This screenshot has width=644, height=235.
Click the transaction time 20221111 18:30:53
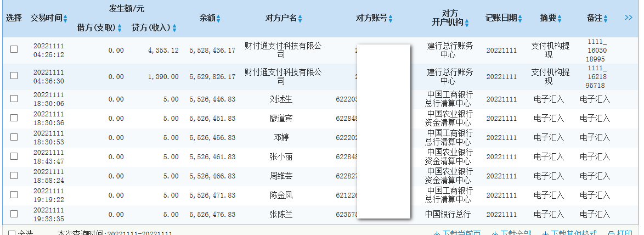(48, 138)
